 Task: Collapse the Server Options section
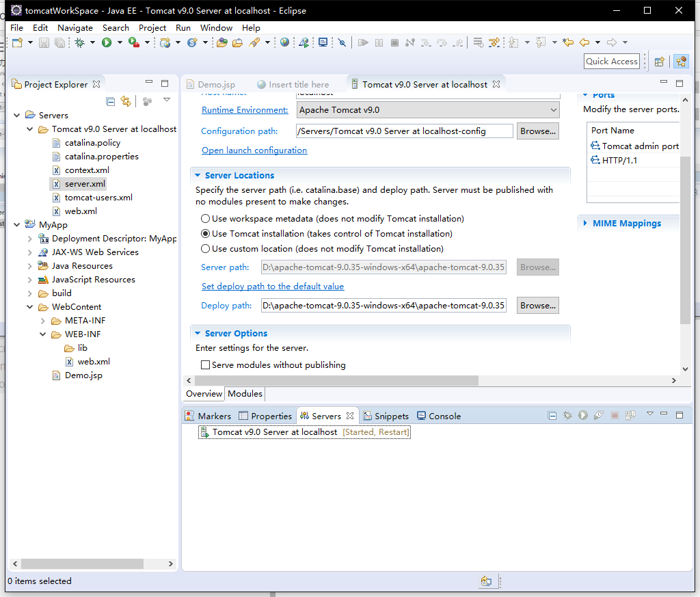(x=198, y=334)
